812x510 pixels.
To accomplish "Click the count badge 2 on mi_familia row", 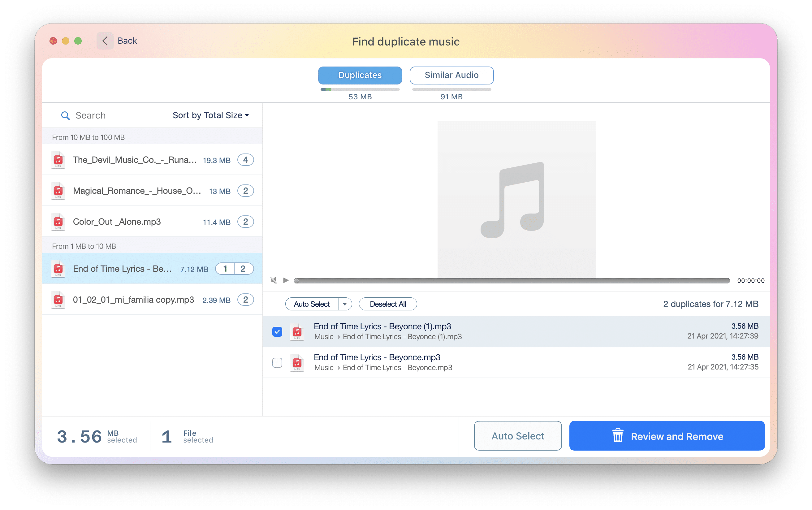I will pyautogui.click(x=245, y=300).
